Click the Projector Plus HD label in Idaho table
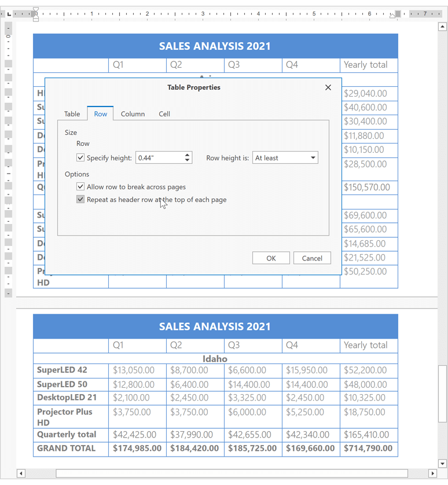The image size is (448, 485). 65,417
